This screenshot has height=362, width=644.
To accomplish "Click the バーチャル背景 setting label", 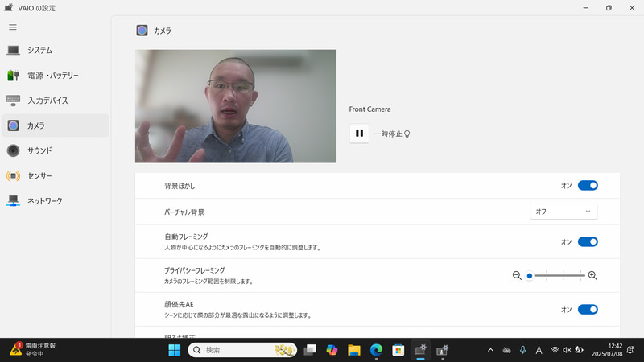I will [184, 212].
